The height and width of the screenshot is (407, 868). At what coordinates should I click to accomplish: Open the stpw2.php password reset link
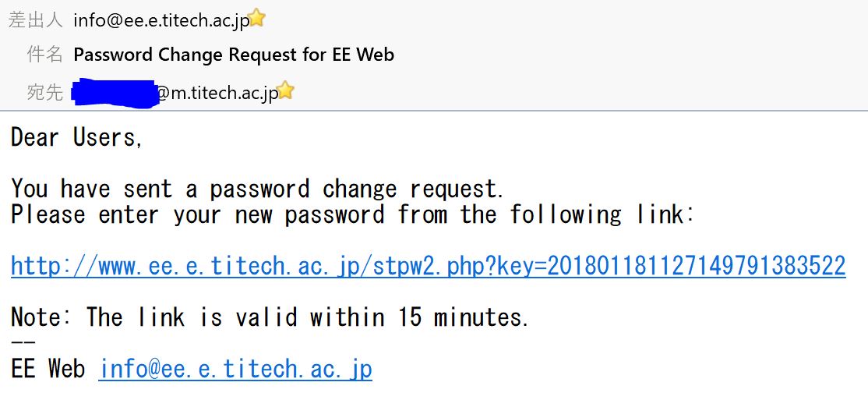click(428, 267)
